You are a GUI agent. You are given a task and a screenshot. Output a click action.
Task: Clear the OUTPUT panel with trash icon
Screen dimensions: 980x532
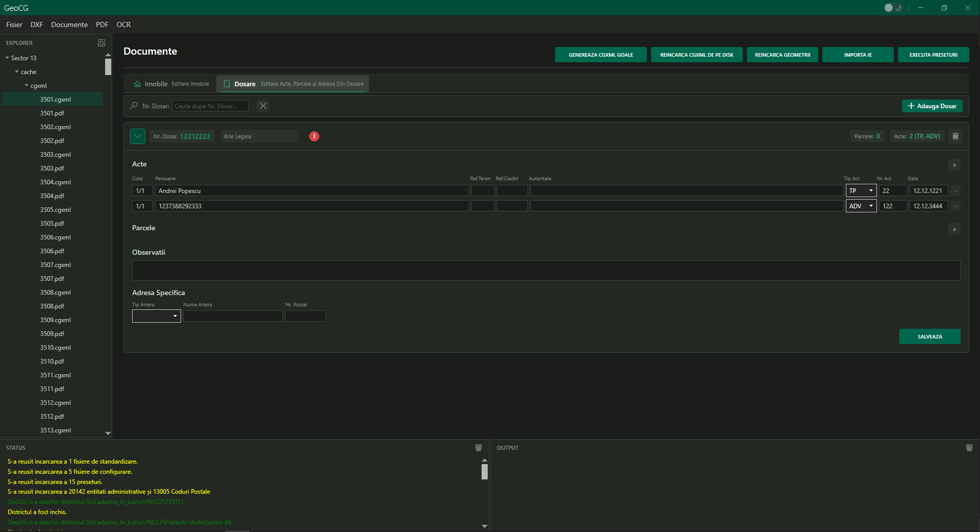click(x=969, y=448)
